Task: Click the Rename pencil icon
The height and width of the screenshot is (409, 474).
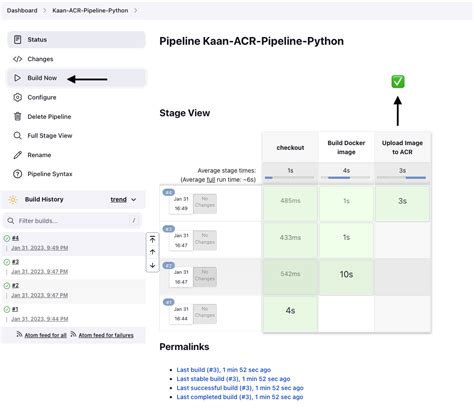Action: tap(17, 155)
